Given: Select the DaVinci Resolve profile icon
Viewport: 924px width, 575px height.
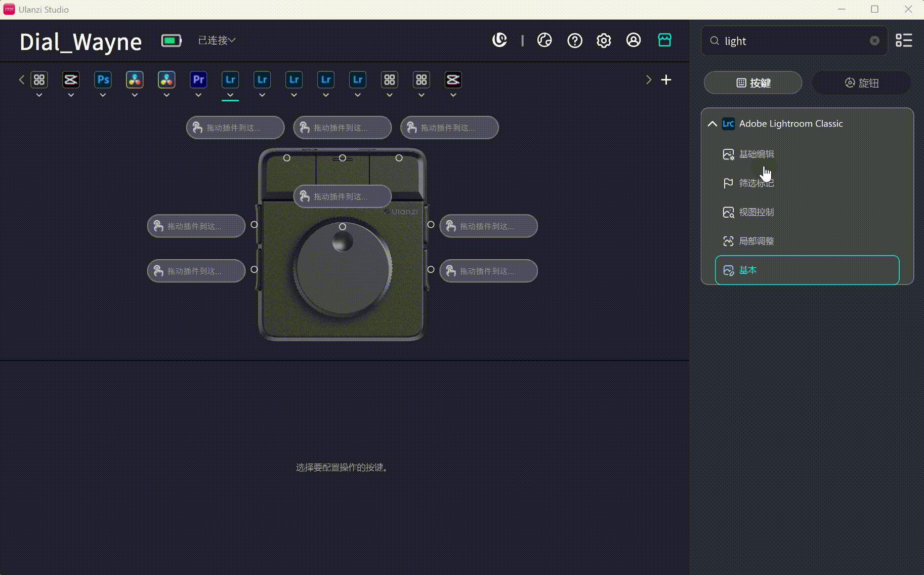Looking at the screenshot, I should pos(135,79).
